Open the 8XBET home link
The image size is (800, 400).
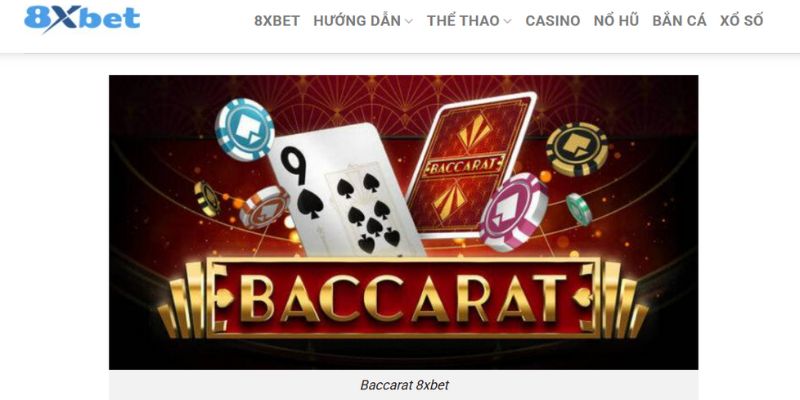click(277, 21)
